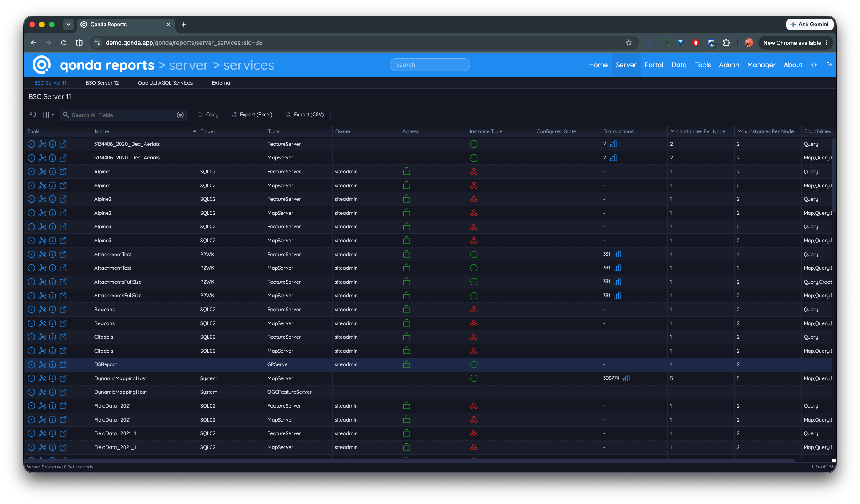Sort by the Transactions column header
This screenshot has width=860, height=504.
[x=634, y=131]
